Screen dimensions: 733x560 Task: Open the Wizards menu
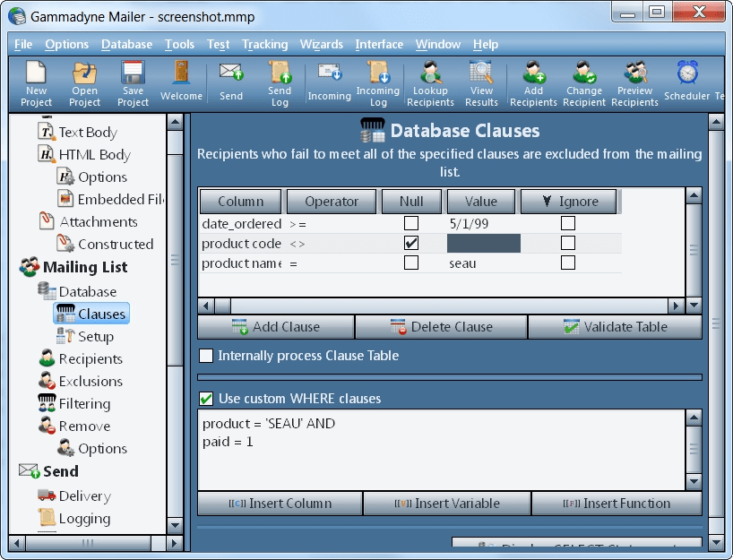[x=321, y=45]
